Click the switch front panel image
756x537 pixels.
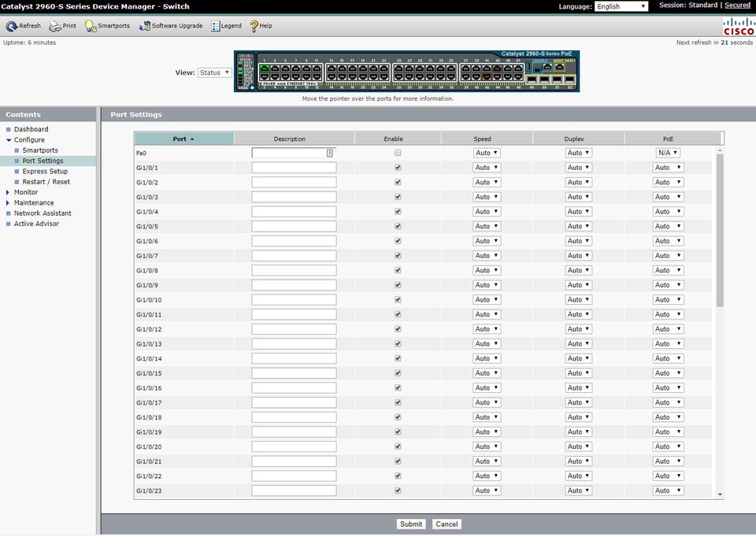tap(406, 71)
